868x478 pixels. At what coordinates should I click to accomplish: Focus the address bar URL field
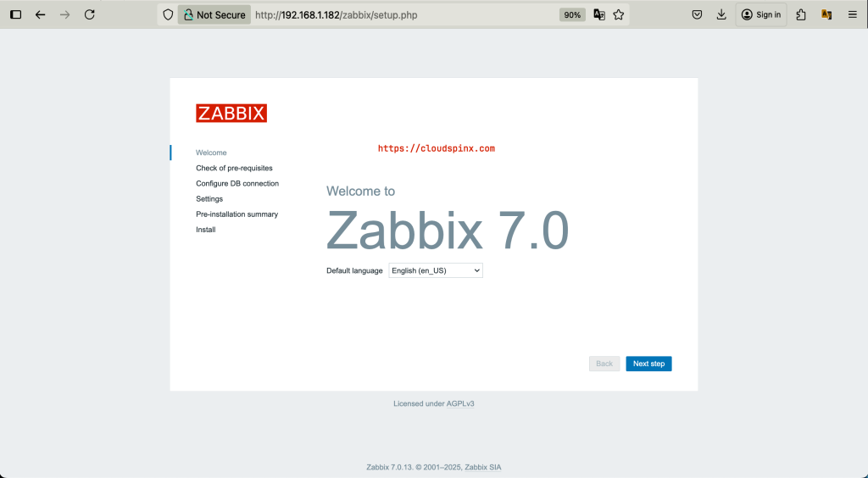pos(404,15)
